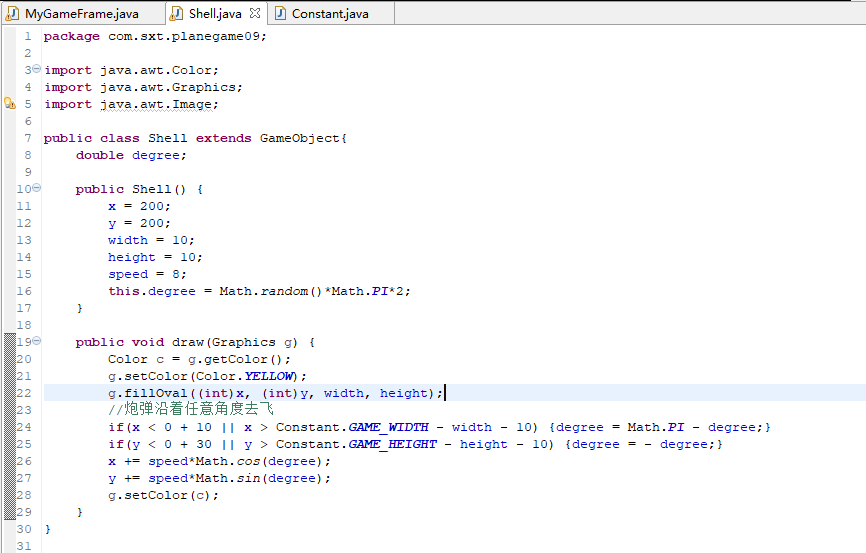Click the warning marker on line 5
This screenshot has width=866, height=553.
pos(10,103)
